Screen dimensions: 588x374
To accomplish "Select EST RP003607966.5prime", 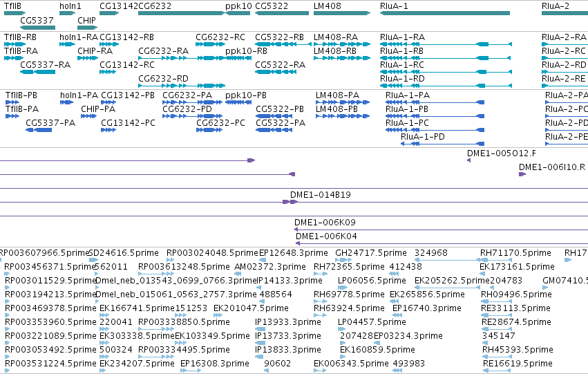I will pyautogui.click(x=45, y=253).
